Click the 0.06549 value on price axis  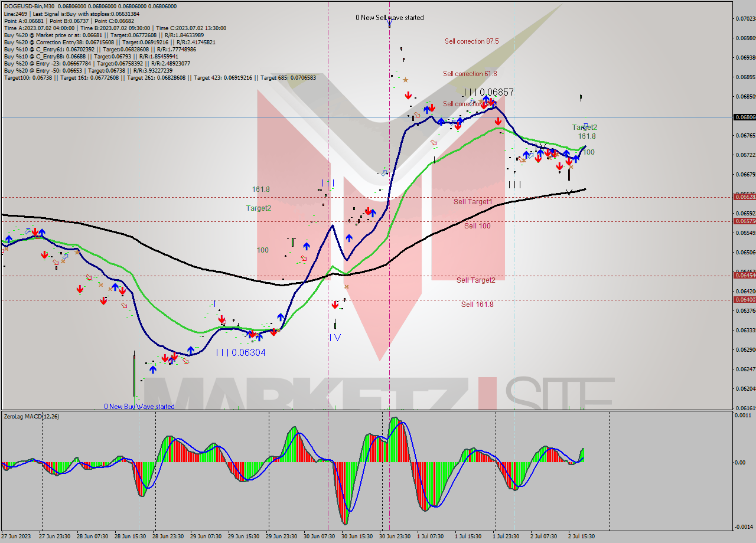[x=745, y=233]
